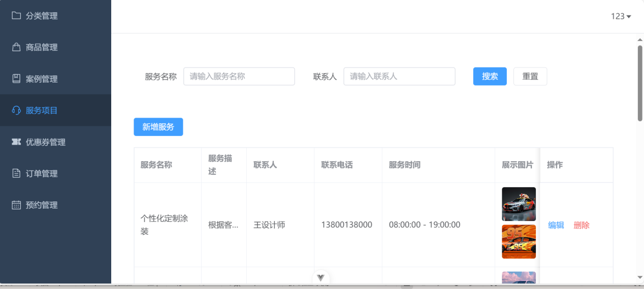Delete the 个性化定制涂装 service row

(x=582, y=225)
